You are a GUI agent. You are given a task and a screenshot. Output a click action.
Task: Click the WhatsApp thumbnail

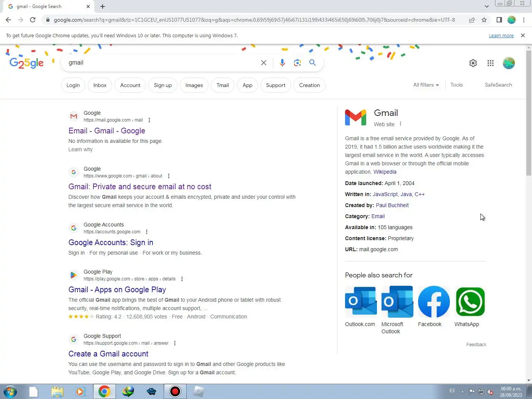point(470,301)
